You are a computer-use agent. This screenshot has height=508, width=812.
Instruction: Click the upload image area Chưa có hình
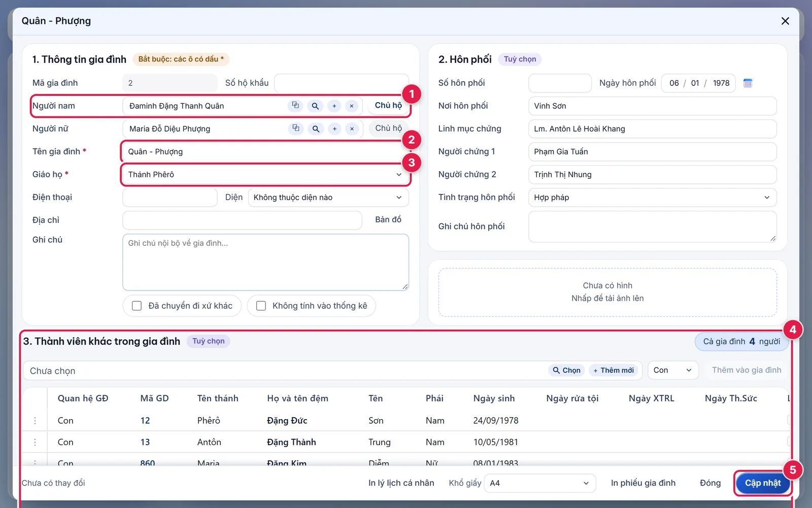click(x=607, y=292)
